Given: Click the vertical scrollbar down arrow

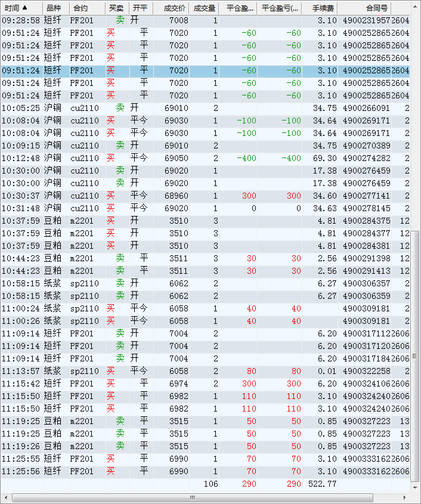Looking at the screenshot, I should 416,487.
